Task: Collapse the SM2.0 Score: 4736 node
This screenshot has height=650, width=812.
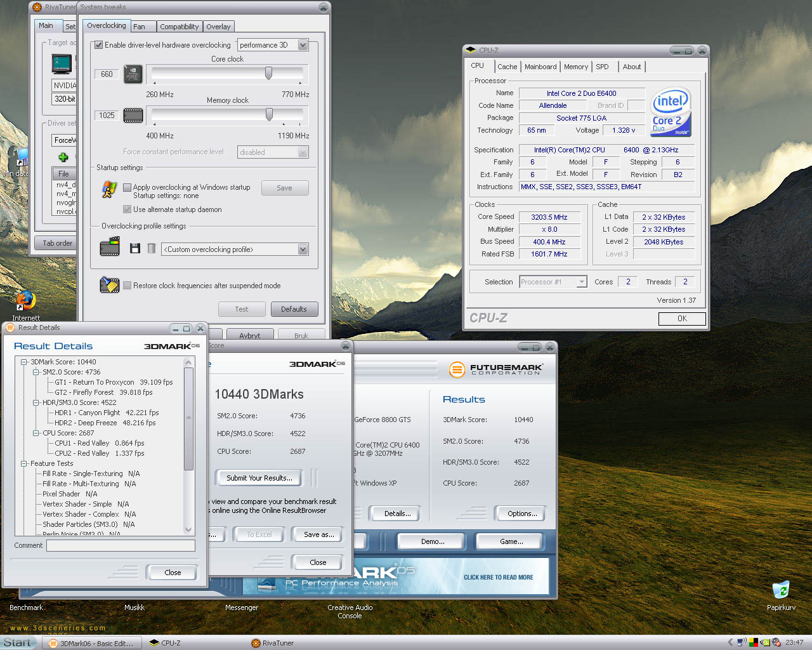Action: click(36, 372)
